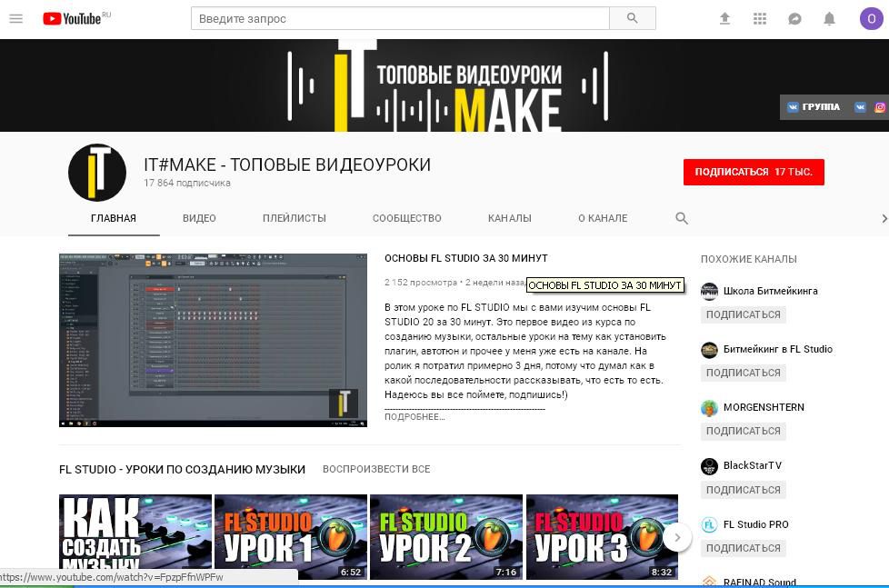
Task: Open the YouTube hamburger guide menu
Action: click(15, 19)
